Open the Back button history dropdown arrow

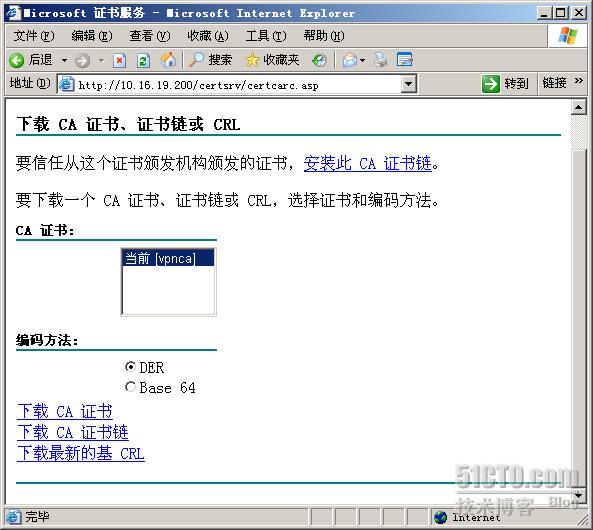tap(65, 60)
